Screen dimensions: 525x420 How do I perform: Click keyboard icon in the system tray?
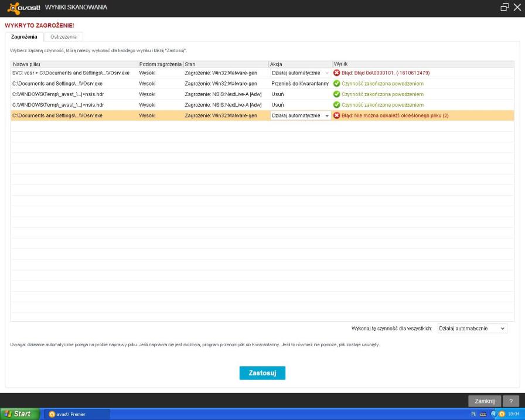click(x=483, y=414)
